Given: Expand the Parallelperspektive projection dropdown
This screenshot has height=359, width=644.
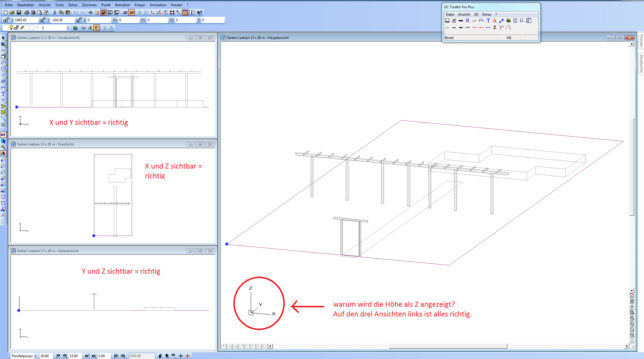Looking at the screenshot, I should coord(35,356).
